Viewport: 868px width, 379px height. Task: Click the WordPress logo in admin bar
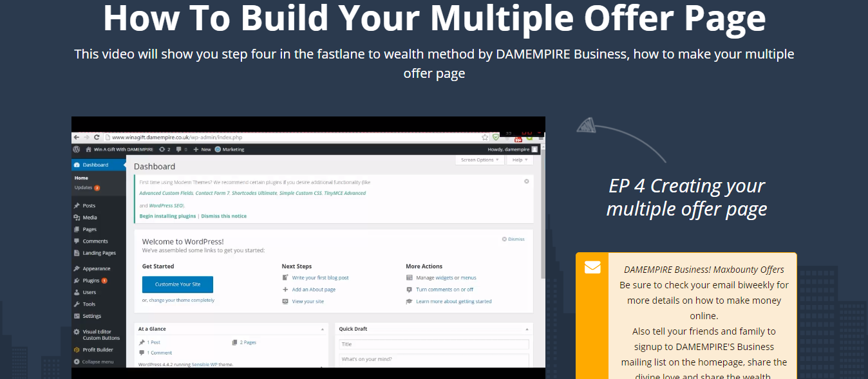tap(77, 149)
